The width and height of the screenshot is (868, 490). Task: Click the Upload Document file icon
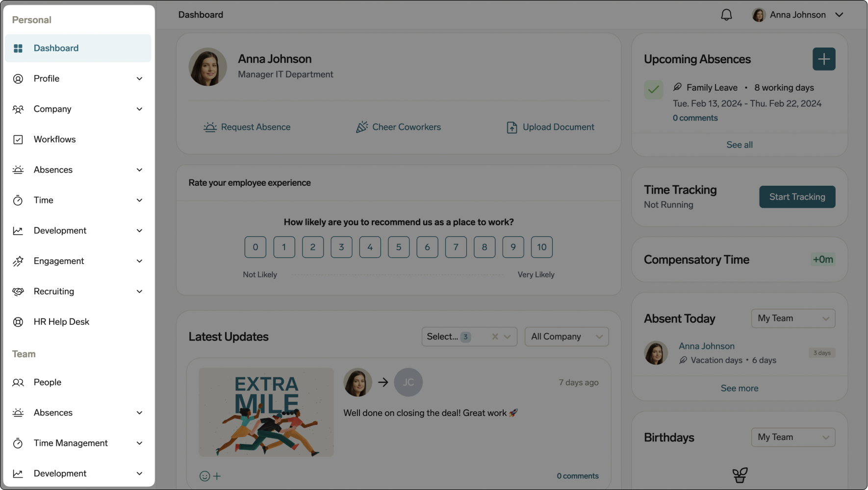[x=511, y=127]
